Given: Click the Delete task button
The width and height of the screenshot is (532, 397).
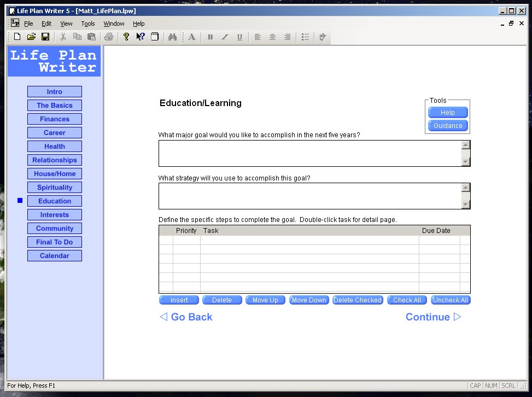Looking at the screenshot, I should point(222,300).
